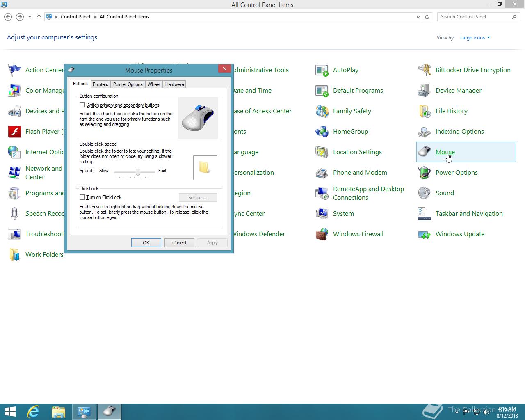This screenshot has width=525, height=420.
Task: Open Speech Recognition microphone icon
Action: tap(14, 214)
